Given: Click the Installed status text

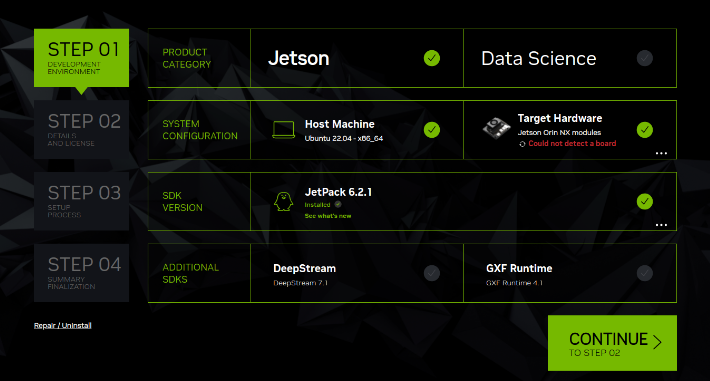Looking at the screenshot, I should (x=317, y=205).
